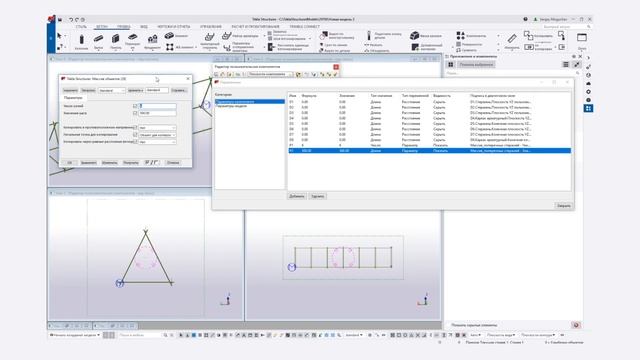Open the БЕТОН ribbon tab
640x360 pixels.
click(x=102, y=27)
